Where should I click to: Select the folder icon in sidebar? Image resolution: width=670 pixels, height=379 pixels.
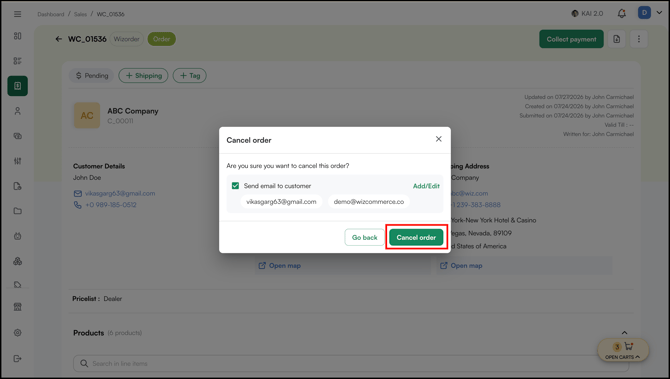(x=18, y=211)
